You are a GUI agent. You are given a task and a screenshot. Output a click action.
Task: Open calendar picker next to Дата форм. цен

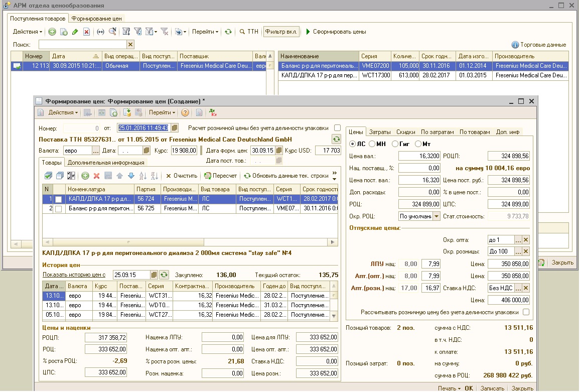click(x=279, y=151)
